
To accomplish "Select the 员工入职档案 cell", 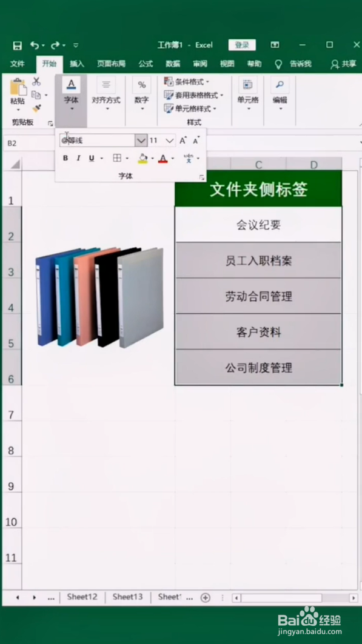I will click(258, 261).
